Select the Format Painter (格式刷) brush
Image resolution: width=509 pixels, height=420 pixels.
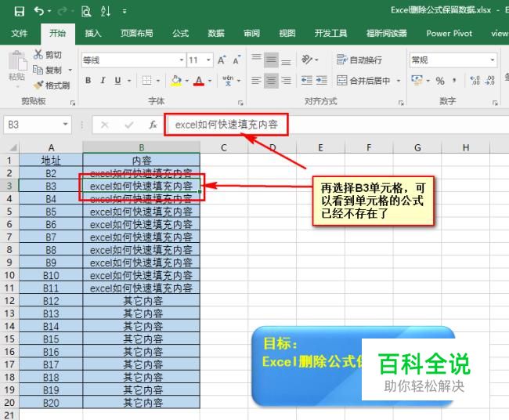pyautogui.click(x=38, y=85)
